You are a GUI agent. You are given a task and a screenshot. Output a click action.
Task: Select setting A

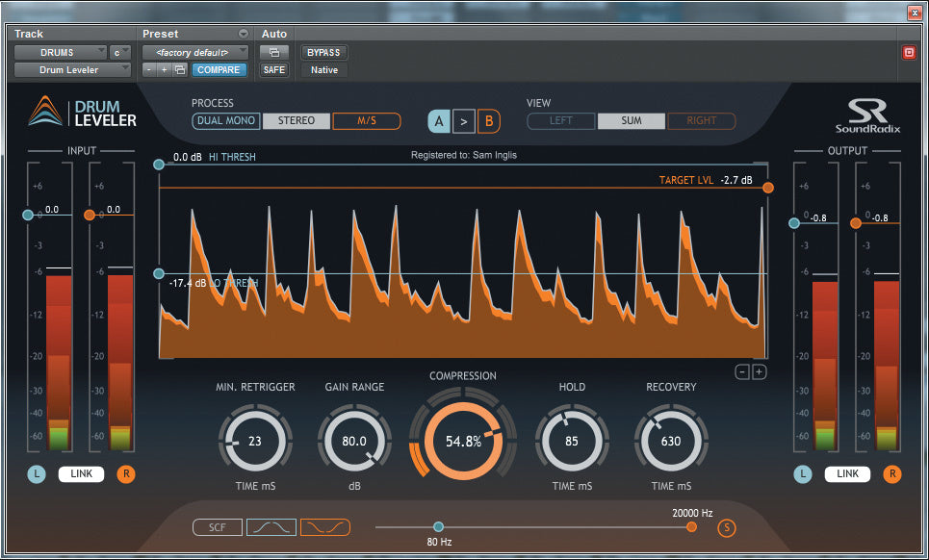click(x=439, y=121)
